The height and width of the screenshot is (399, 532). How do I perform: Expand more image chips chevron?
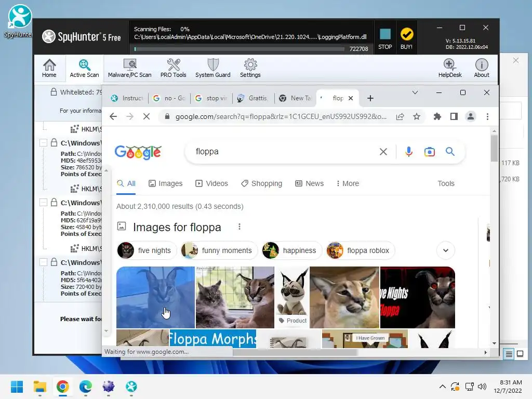(x=446, y=251)
